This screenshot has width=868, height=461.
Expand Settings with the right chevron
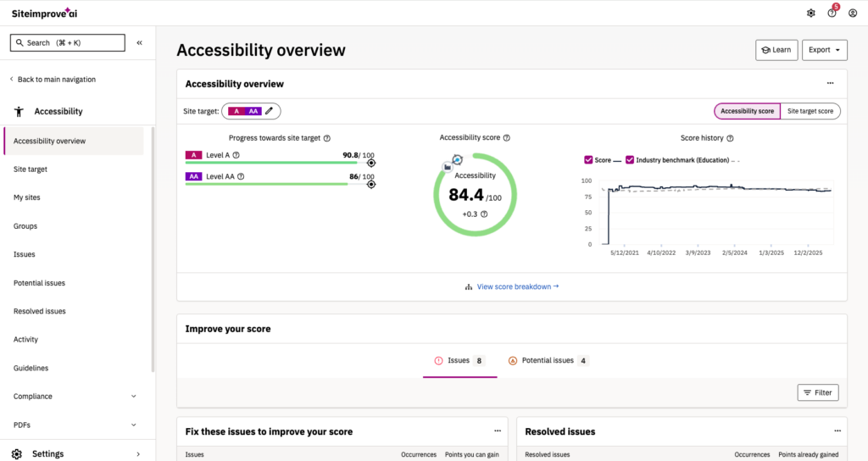click(x=138, y=454)
